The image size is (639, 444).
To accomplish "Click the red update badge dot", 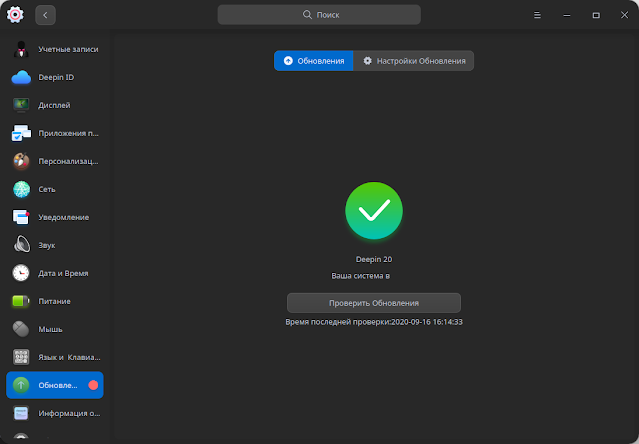I will pos(93,385).
